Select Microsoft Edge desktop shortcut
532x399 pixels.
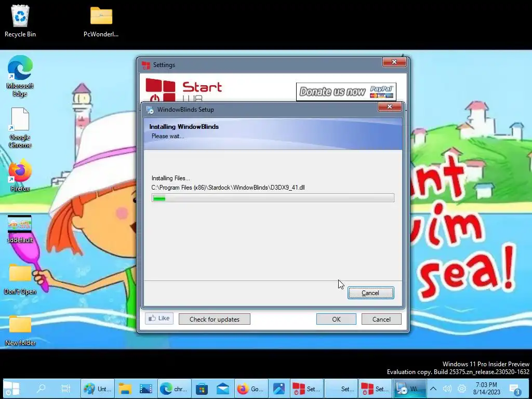20,76
